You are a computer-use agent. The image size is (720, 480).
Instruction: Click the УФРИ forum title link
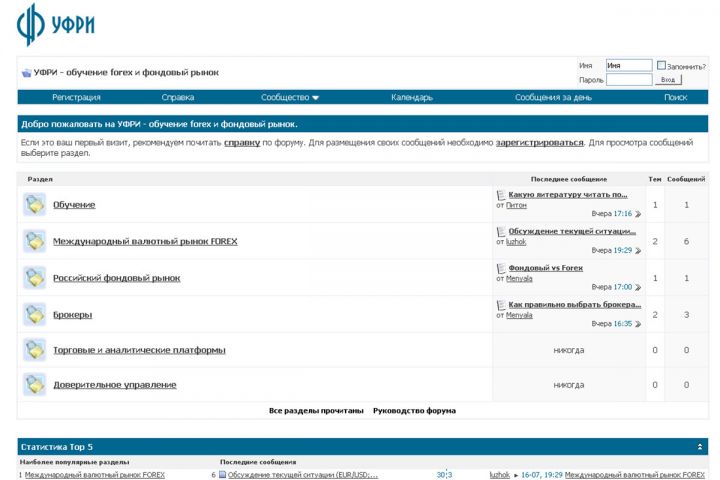click(x=126, y=73)
